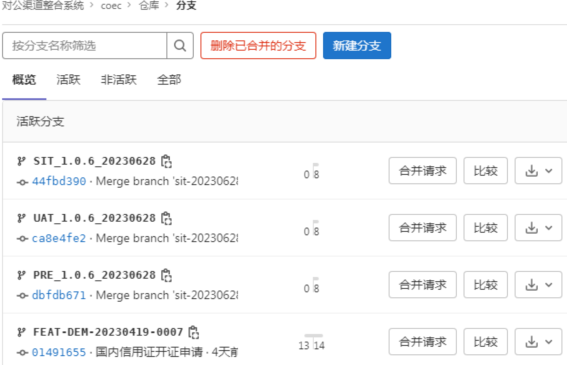Click commit icon before 01491655
This screenshot has height=367, width=569.
click(22, 353)
